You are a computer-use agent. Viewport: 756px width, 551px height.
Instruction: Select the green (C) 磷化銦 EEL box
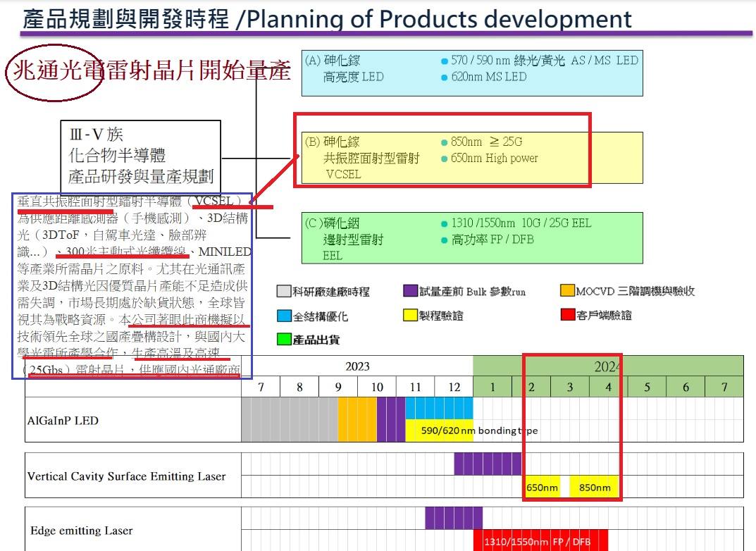coord(472,238)
